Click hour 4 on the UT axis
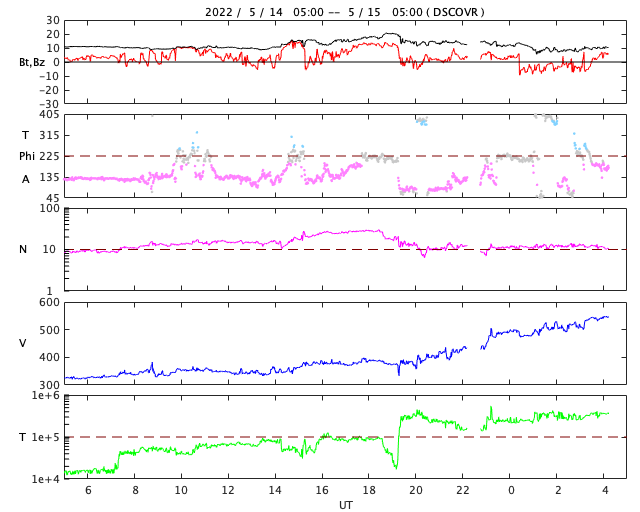 pyautogui.click(x=605, y=490)
